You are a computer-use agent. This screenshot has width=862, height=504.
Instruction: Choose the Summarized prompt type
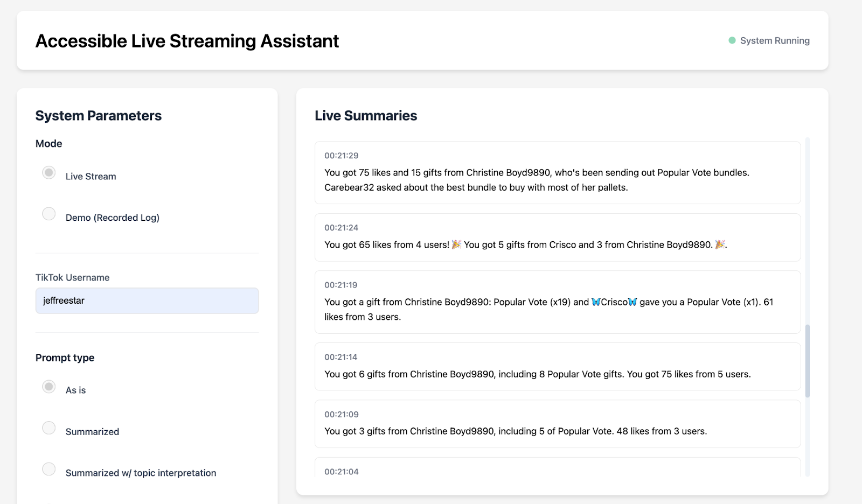pos(48,428)
